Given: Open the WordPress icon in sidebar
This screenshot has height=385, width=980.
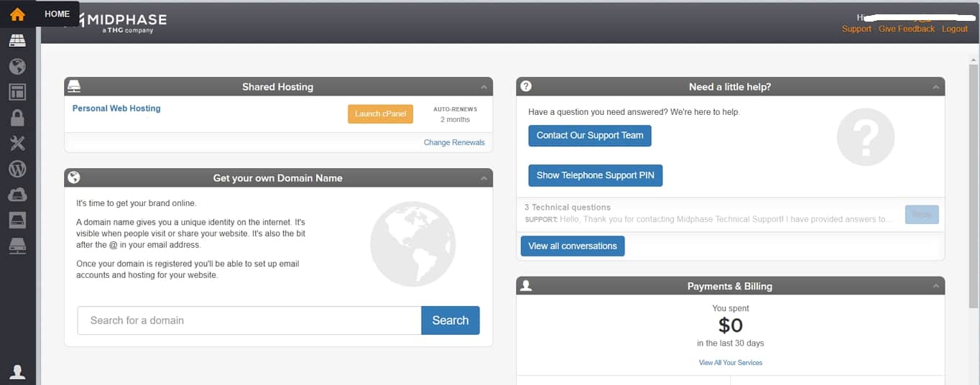Looking at the screenshot, I should 17,169.
